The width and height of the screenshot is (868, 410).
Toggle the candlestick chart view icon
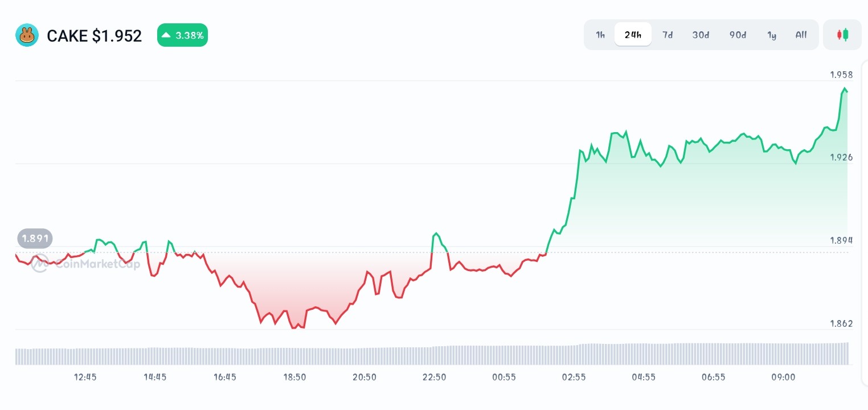click(x=842, y=35)
